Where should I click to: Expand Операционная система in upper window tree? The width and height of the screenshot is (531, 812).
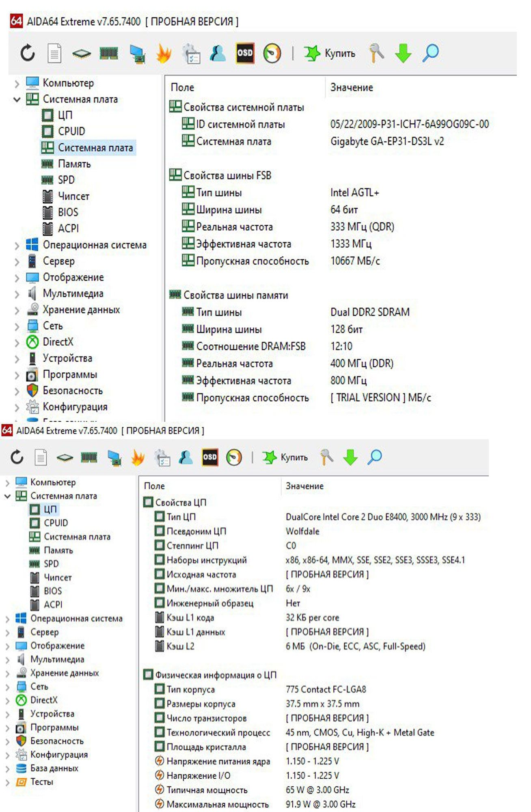pos(17,246)
